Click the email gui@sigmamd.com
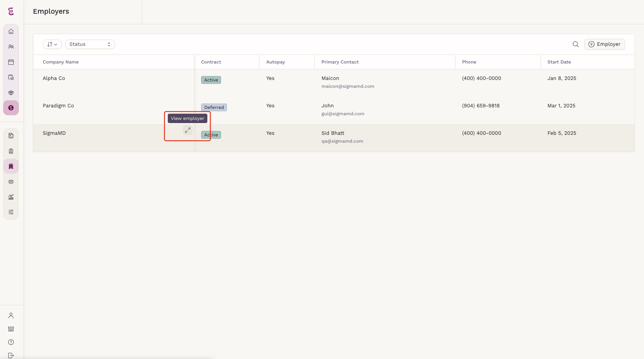Viewport: 644px width, 359px height. pos(343,114)
